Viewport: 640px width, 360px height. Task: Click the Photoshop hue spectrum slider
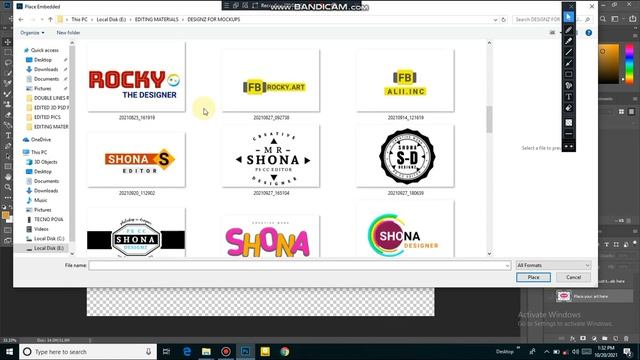[x=630, y=64]
